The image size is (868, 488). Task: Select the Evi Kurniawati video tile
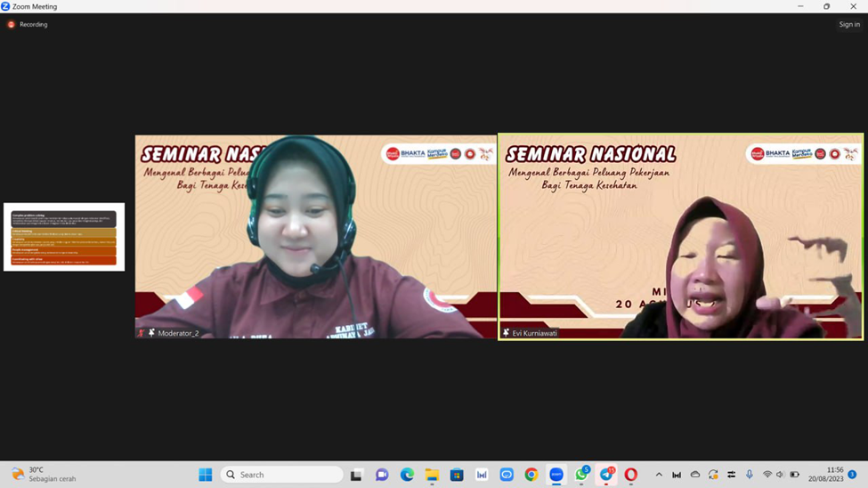point(680,237)
